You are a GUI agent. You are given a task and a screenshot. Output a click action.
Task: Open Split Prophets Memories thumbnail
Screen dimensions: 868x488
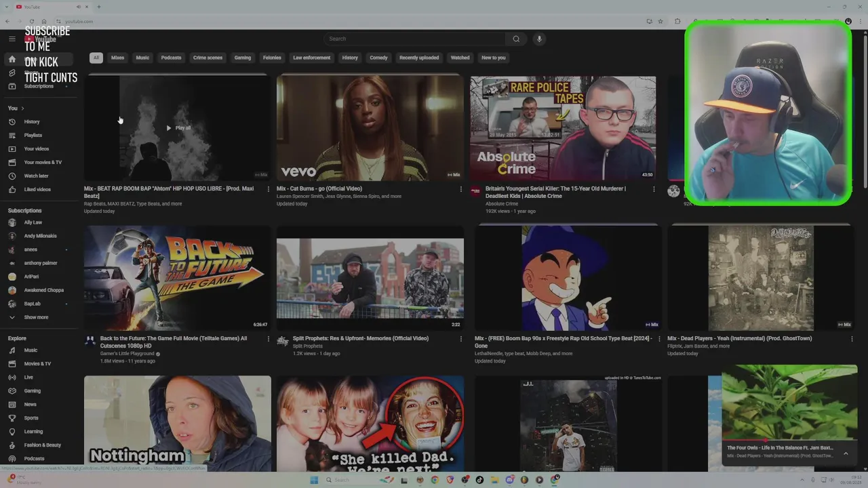(x=370, y=279)
